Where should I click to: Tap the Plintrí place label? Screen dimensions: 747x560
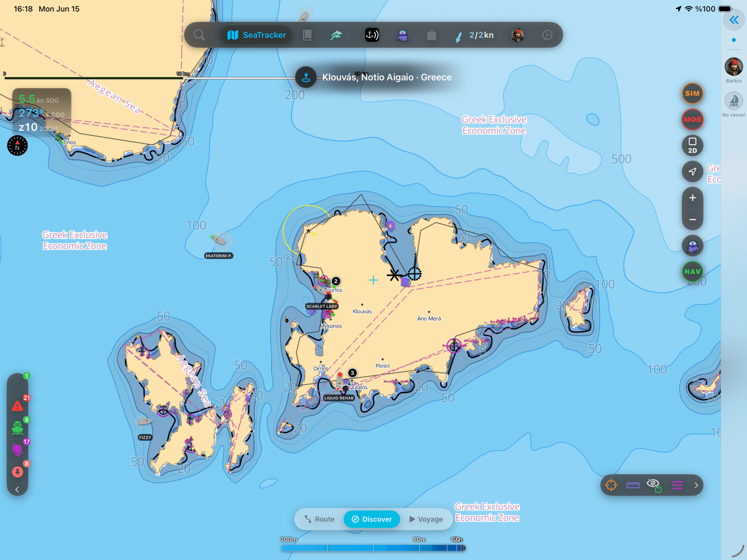(382, 366)
